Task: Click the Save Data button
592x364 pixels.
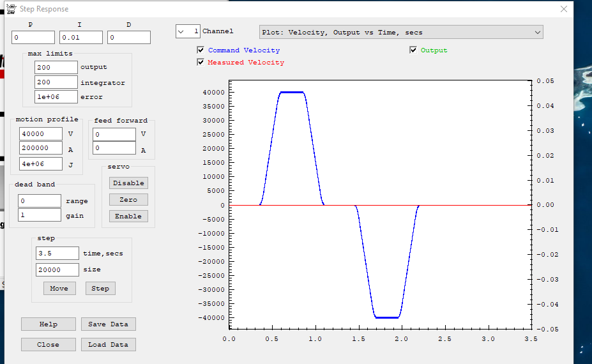Action: click(109, 324)
